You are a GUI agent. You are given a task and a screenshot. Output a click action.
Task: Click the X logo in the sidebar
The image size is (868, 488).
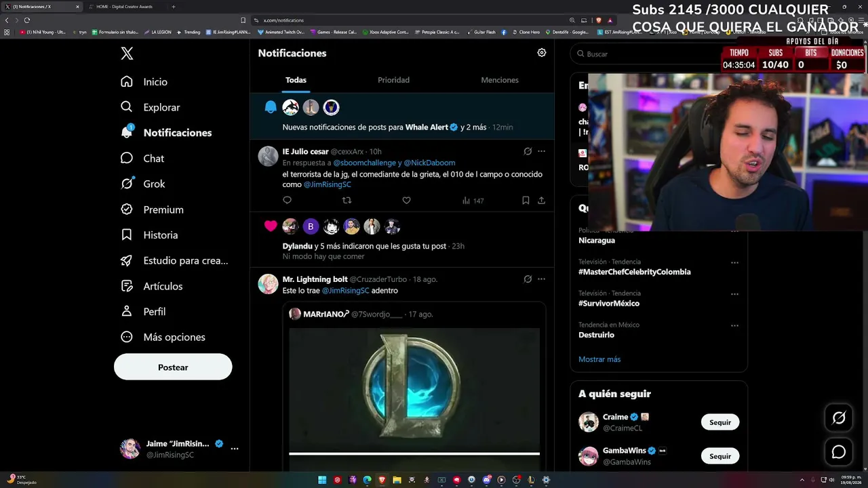pyautogui.click(x=127, y=54)
